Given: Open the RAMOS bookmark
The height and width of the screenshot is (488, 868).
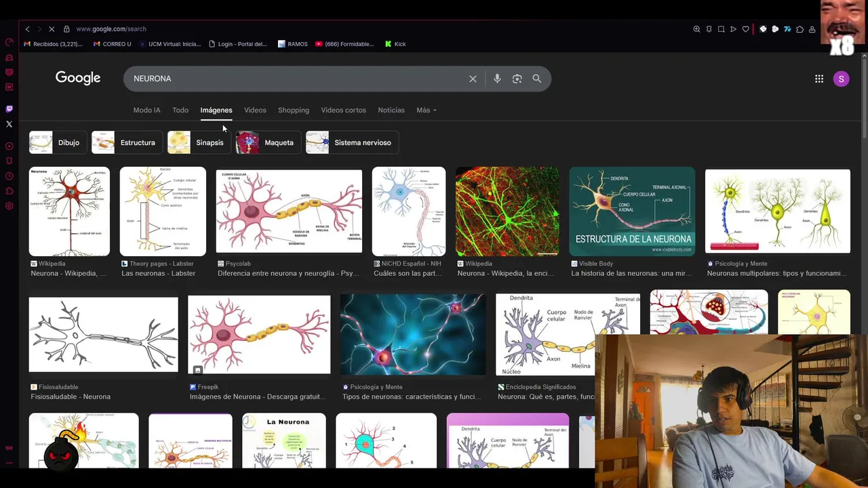Looking at the screenshot, I should [x=293, y=44].
